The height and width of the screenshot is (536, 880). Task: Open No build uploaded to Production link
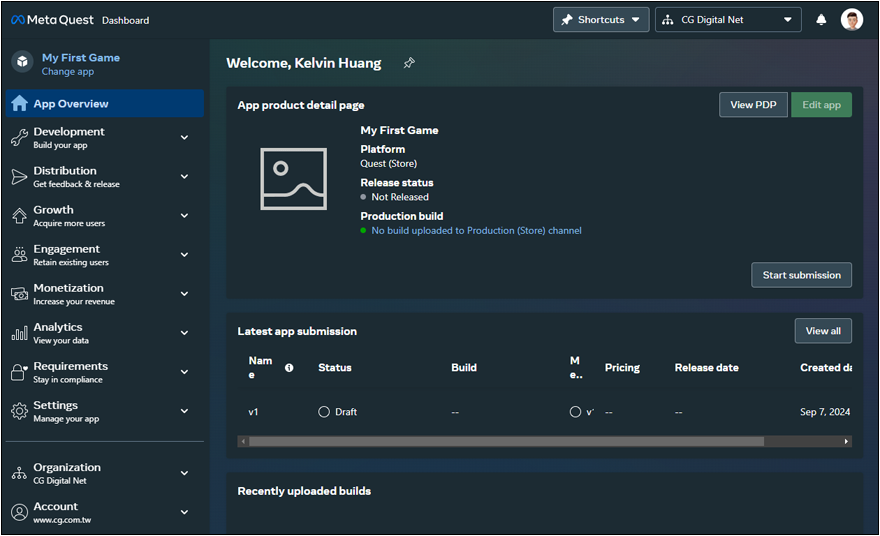click(476, 231)
